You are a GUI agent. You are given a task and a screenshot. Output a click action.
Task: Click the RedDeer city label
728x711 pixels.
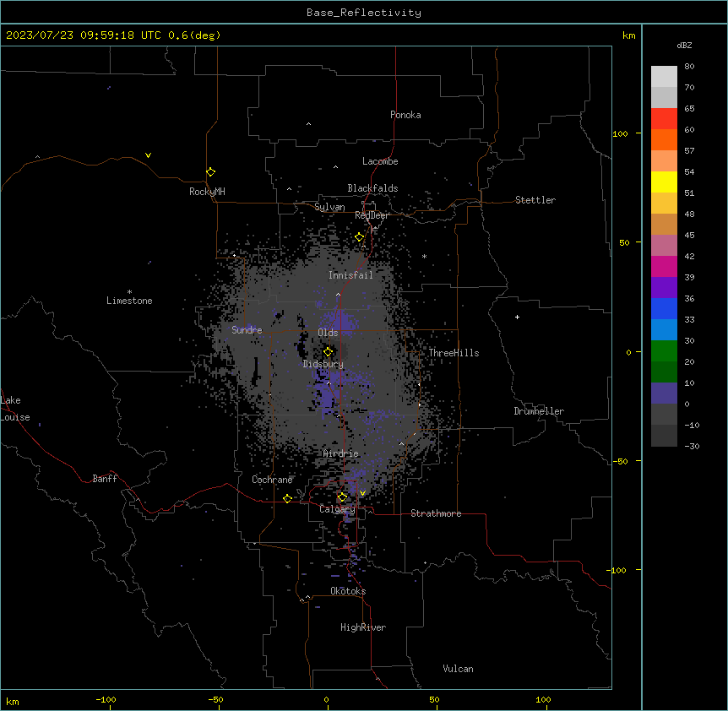point(372,215)
